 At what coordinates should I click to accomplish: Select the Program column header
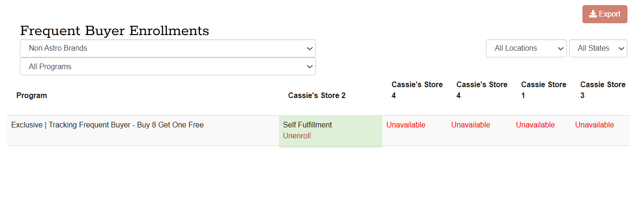click(32, 96)
